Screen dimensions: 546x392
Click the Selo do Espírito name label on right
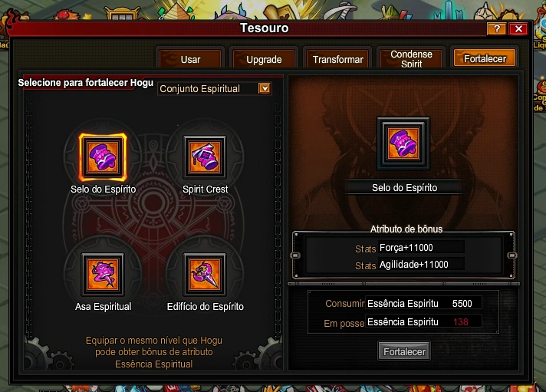click(x=404, y=188)
